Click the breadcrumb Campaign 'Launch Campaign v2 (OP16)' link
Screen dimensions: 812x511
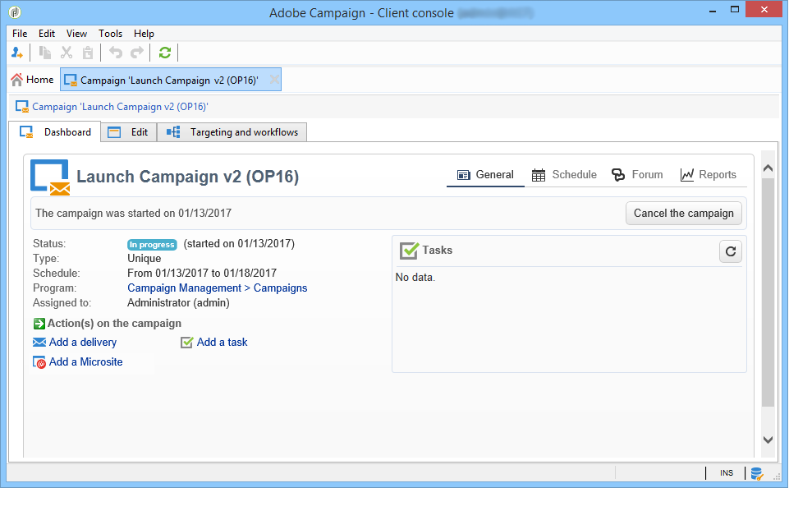120,107
